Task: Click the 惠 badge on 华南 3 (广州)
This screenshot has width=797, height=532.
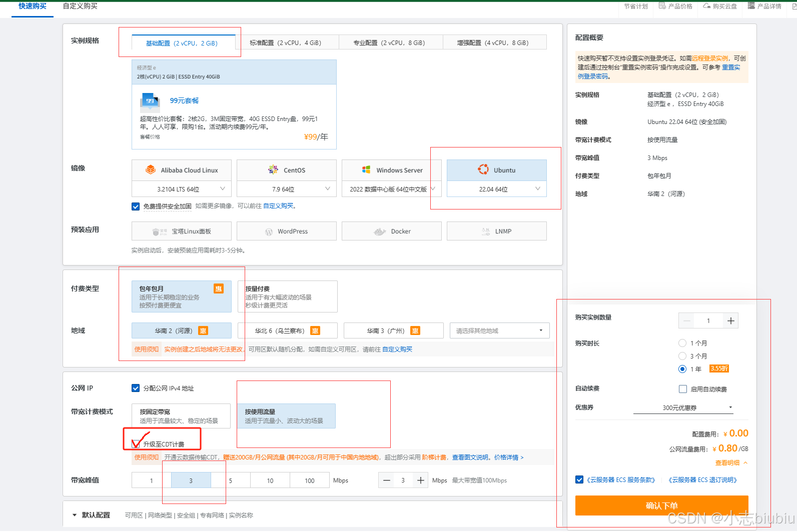Action: click(x=415, y=331)
